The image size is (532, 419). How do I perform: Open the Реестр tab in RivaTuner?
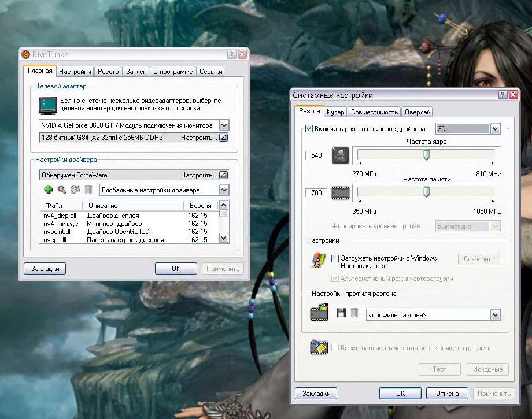pyautogui.click(x=108, y=72)
